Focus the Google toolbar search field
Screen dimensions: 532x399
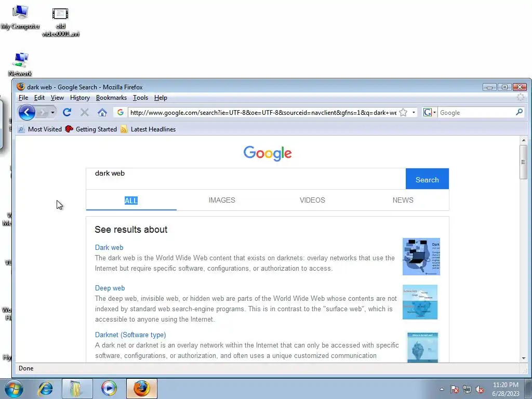coord(476,112)
